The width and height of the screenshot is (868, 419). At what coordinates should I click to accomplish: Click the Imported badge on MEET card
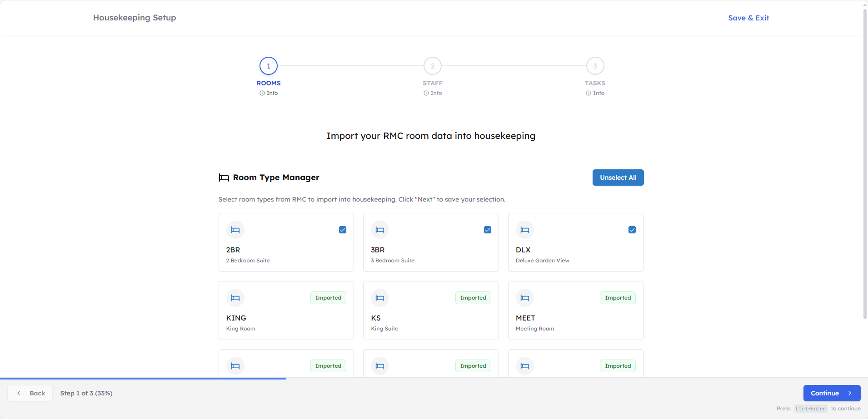[x=618, y=298]
